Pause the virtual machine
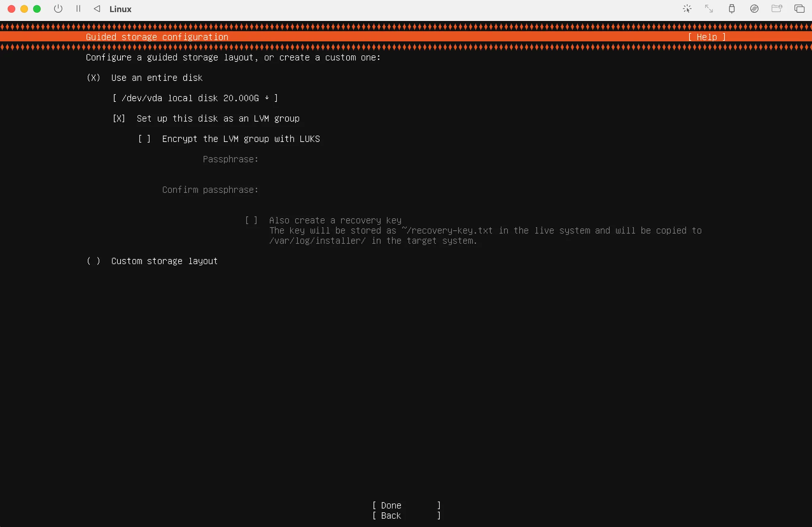Image resolution: width=812 pixels, height=527 pixels. tap(78, 9)
